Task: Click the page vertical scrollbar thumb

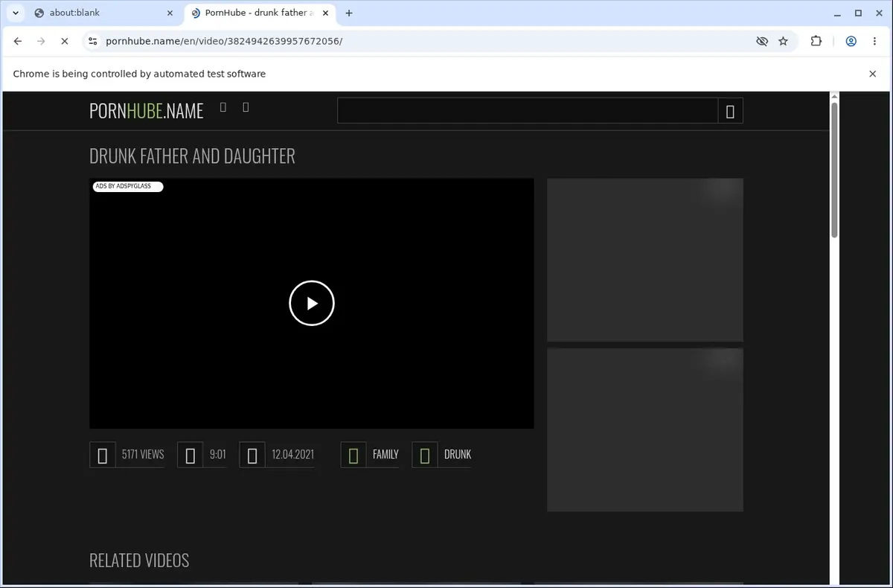Action: coord(834,170)
